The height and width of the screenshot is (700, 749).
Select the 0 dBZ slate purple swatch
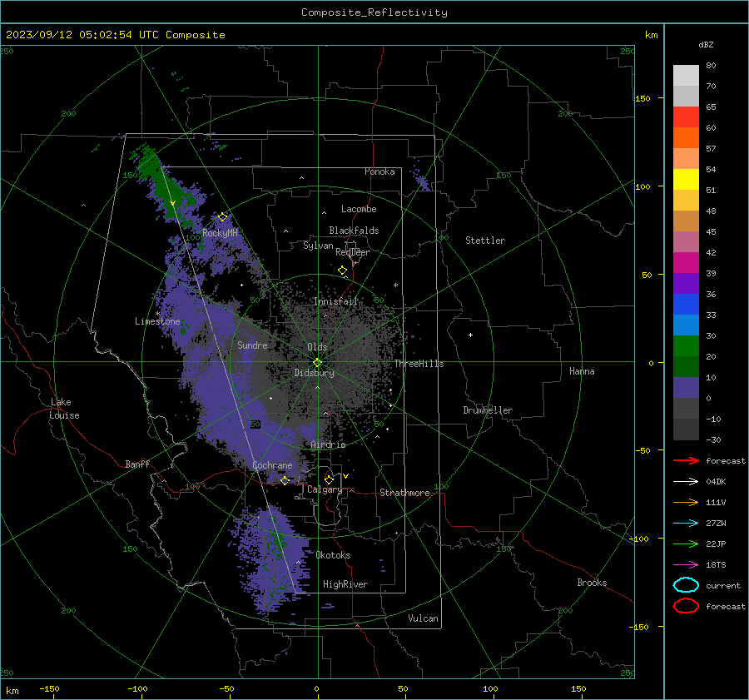[686, 388]
